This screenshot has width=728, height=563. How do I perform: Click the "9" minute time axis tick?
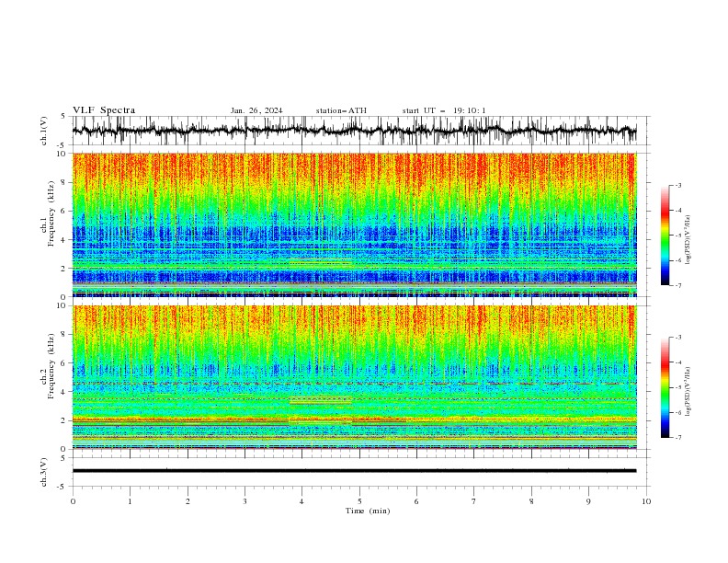[x=588, y=501]
